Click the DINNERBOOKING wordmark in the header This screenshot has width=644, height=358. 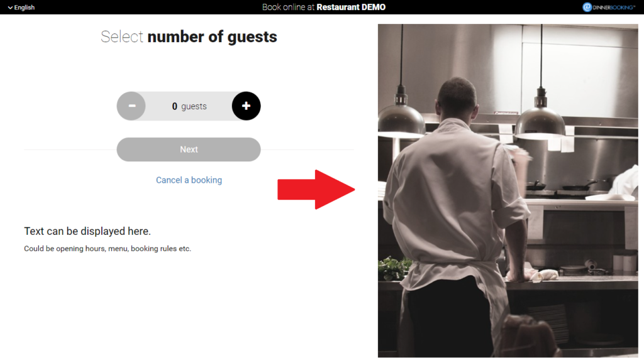click(x=614, y=8)
